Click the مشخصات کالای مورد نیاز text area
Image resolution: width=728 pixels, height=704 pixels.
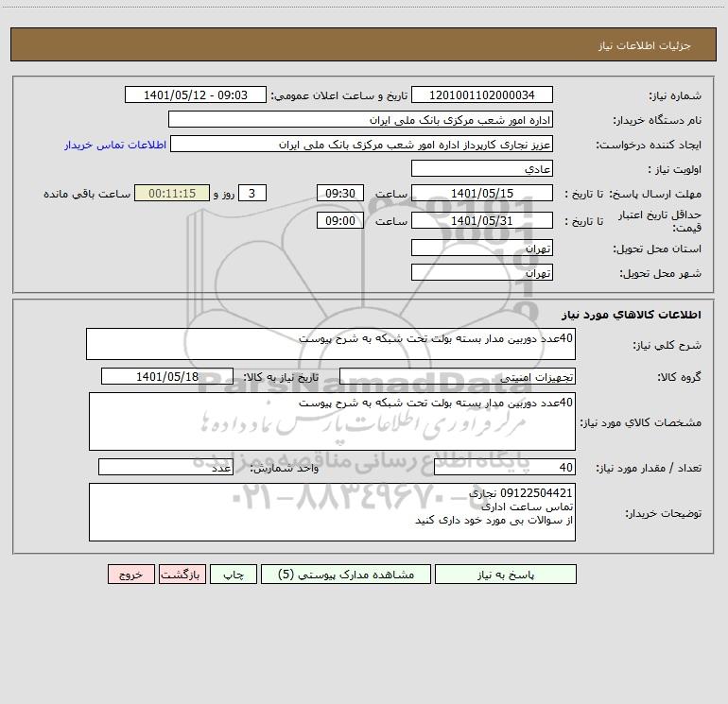pyautogui.click(x=332, y=421)
